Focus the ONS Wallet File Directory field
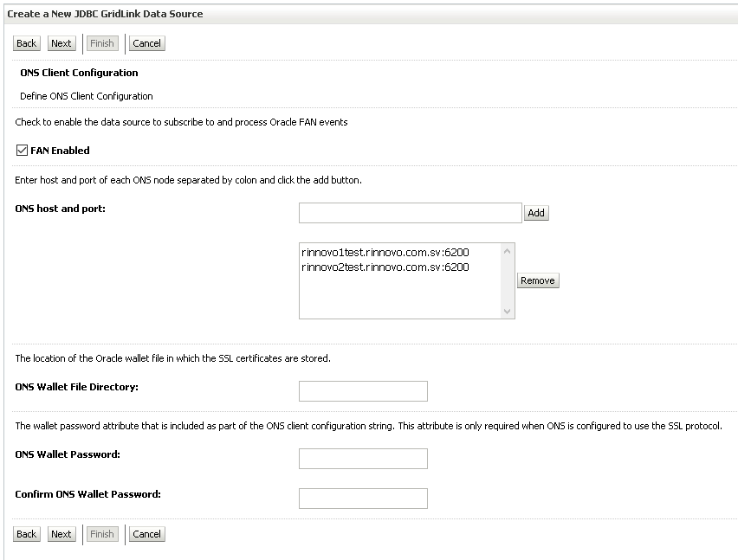The width and height of the screenshot is (738, 560). click(x=363, y=391)
